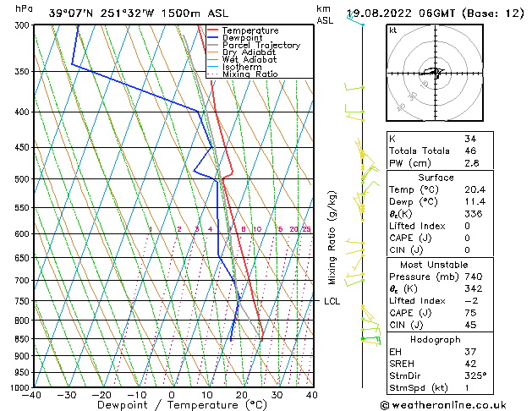Click the vertical "Mixing Ratio (g/kg)" axis title
The width and height of the screenshot is (532, 411).
pos(332,238)
